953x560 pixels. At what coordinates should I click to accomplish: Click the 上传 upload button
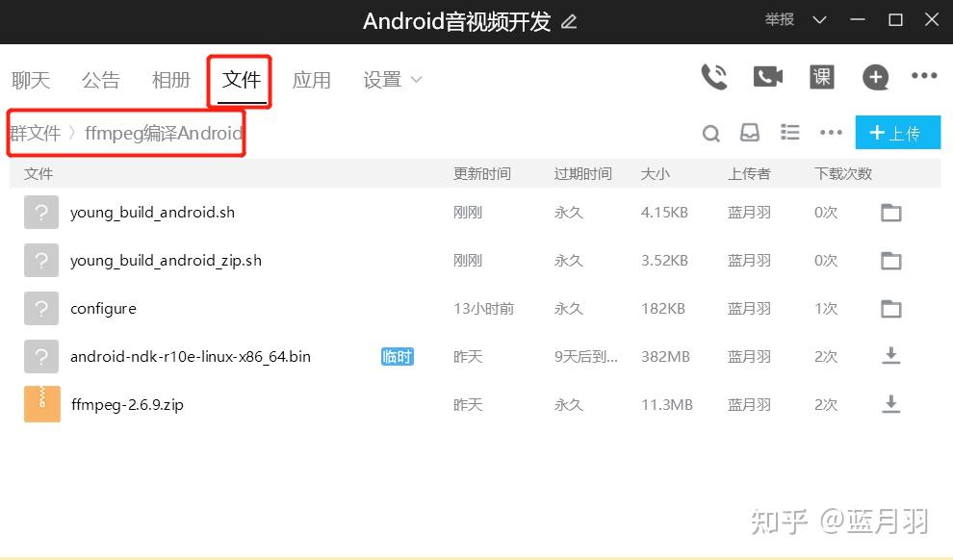[x=897, y=132]
